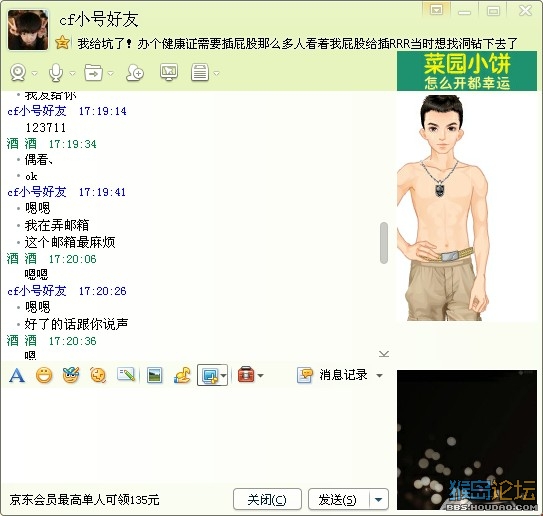Send a file using folder transfer icon
Screen dimensions: 543x516
[94, 73]
